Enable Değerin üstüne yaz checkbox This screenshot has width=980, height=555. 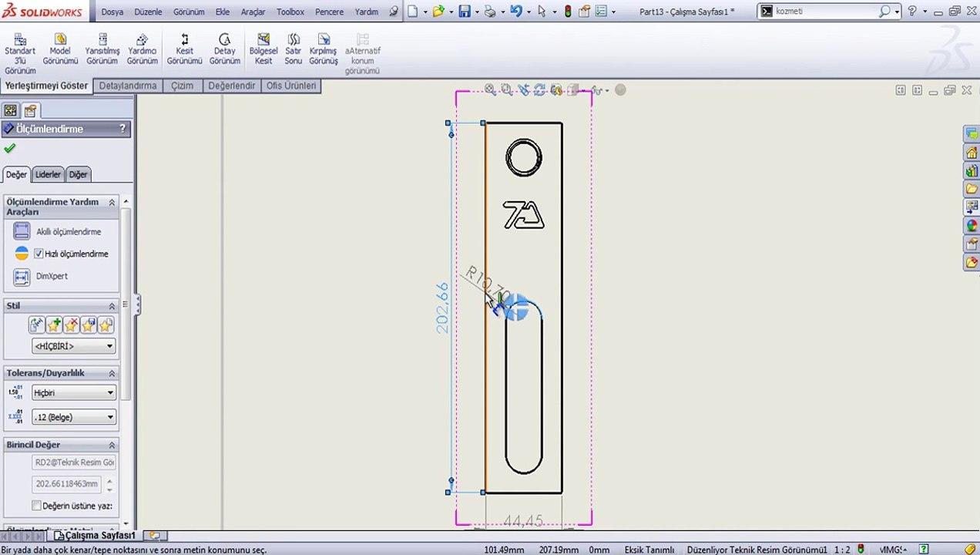36,506
